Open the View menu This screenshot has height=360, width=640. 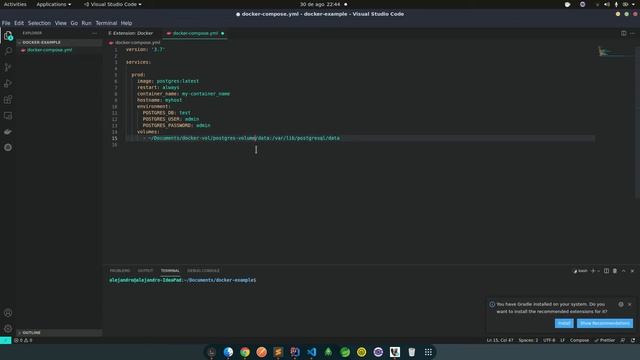pos(60,23)
